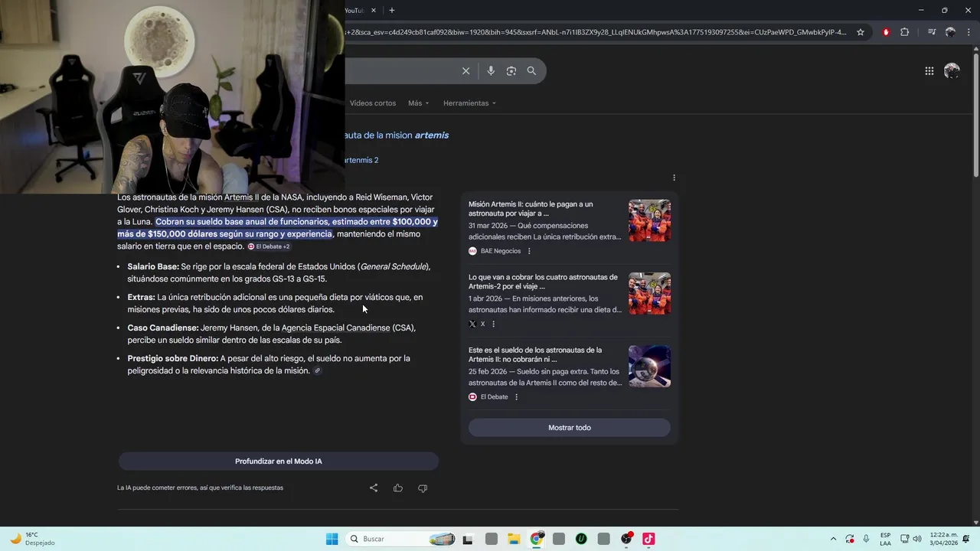Image resolution: width=980 pixels, height=551 pixels.
Task: Open BAE Negocios source options menu
Action: (529, 251)
